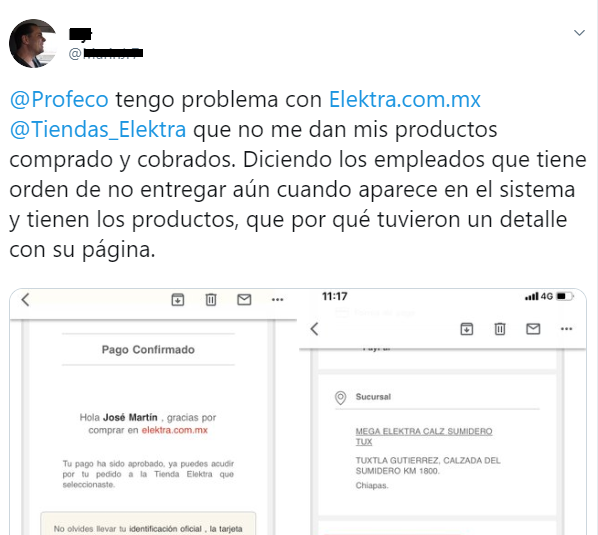The width and height of the screenshot is (598, 535).
Task: Click the trash icon in right email screenshot
Action: click(500, 329)
